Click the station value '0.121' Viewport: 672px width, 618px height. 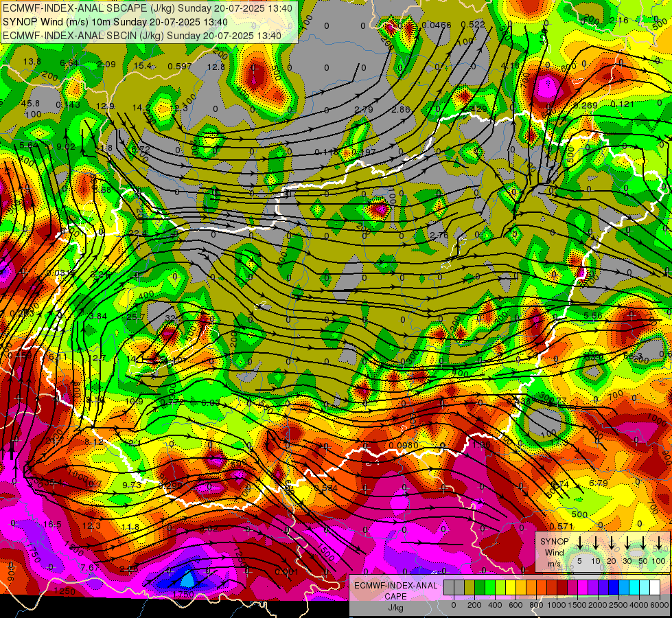click(x=623, y=104)
